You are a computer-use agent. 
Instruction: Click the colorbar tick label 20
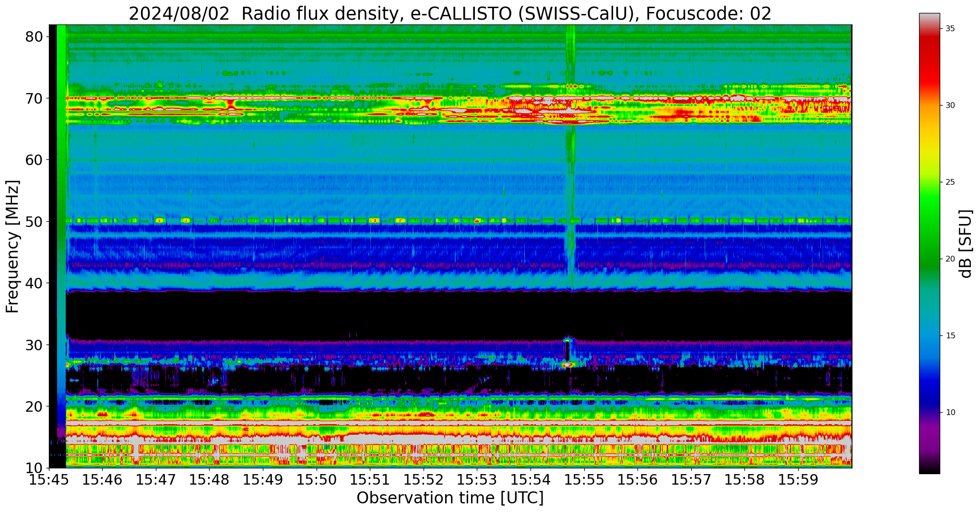950,259
